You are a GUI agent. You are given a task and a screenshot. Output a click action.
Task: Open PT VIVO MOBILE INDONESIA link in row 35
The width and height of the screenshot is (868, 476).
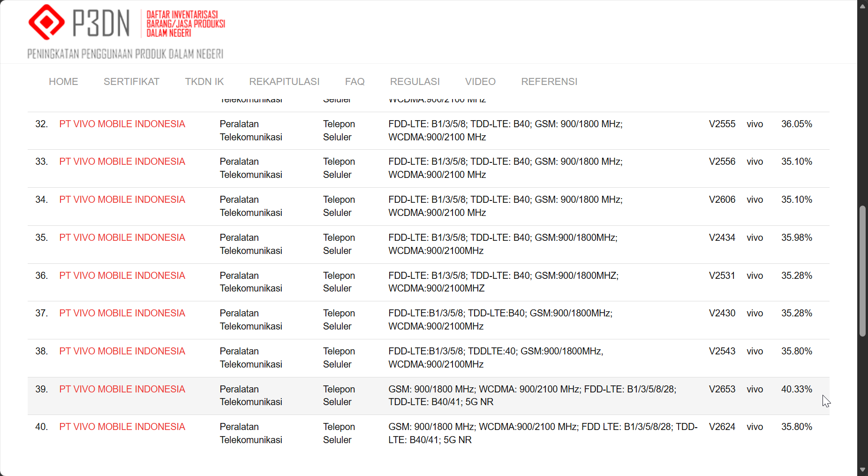coord(122,238)
